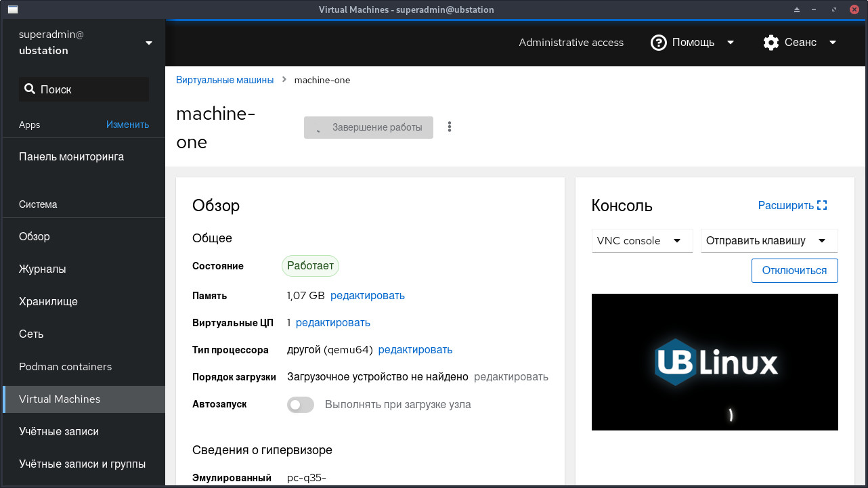Viewport: 868px width, 488px height.
Task: Click the Отключиться console button
Action: 794,270
